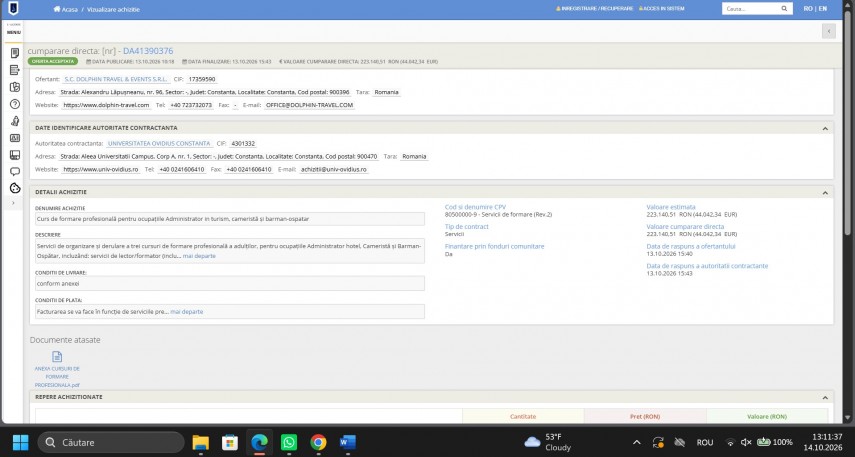Click the authority CIF value 4301332
The height and width of the screenshot is (457, 855).
(243, 143)
